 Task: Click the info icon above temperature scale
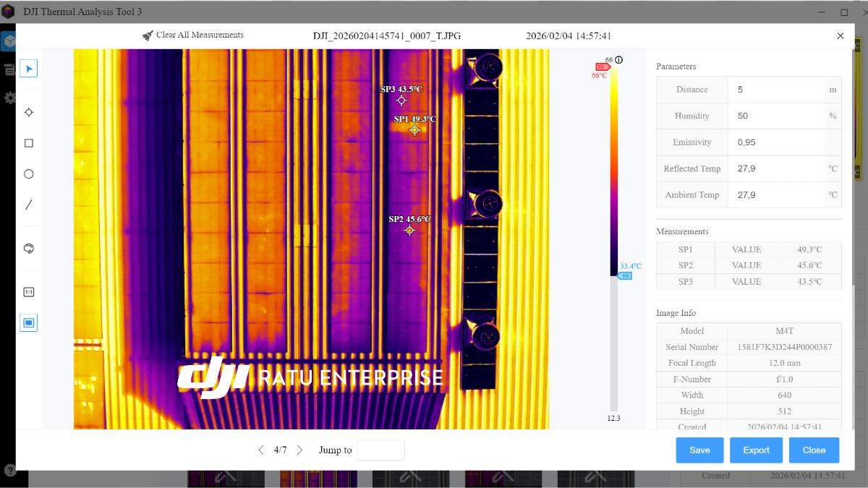pos(619,60)
